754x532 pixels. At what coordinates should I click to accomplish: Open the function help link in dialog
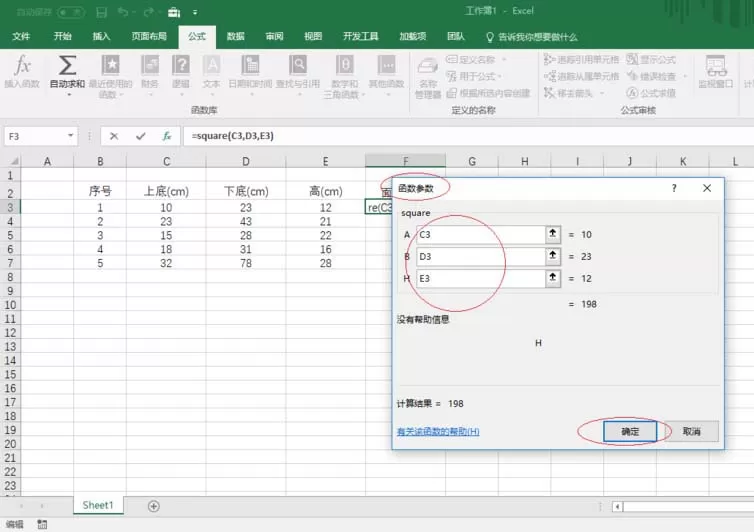(x=438, y=431)
